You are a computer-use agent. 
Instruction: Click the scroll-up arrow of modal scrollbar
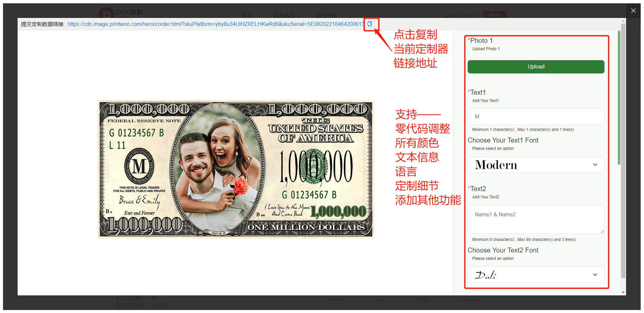click(623, 21)
